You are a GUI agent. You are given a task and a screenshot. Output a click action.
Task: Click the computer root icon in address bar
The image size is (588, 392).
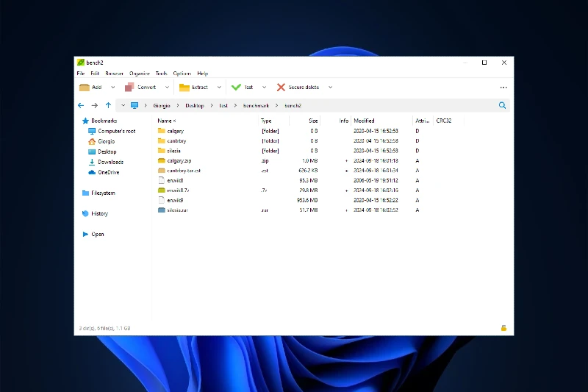pyautogui.click(x=135, y=105)
